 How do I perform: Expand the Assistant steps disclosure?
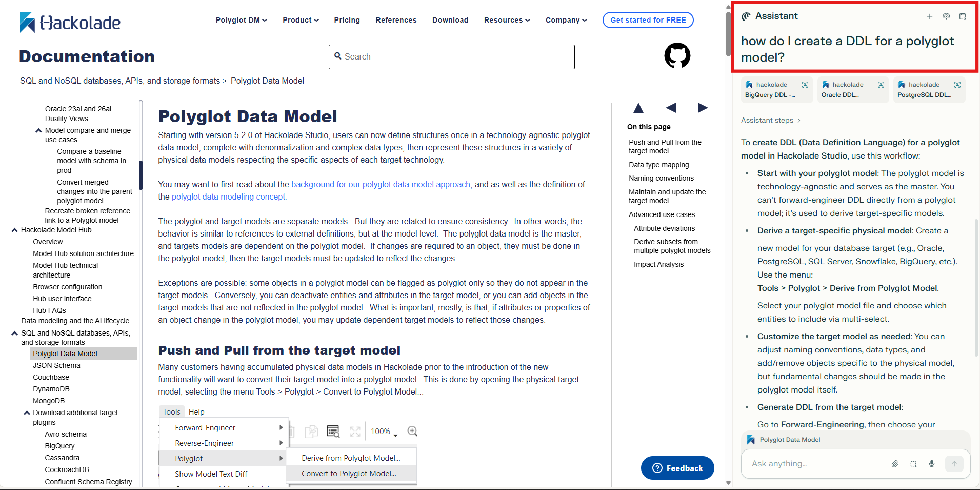click(771, 120)
